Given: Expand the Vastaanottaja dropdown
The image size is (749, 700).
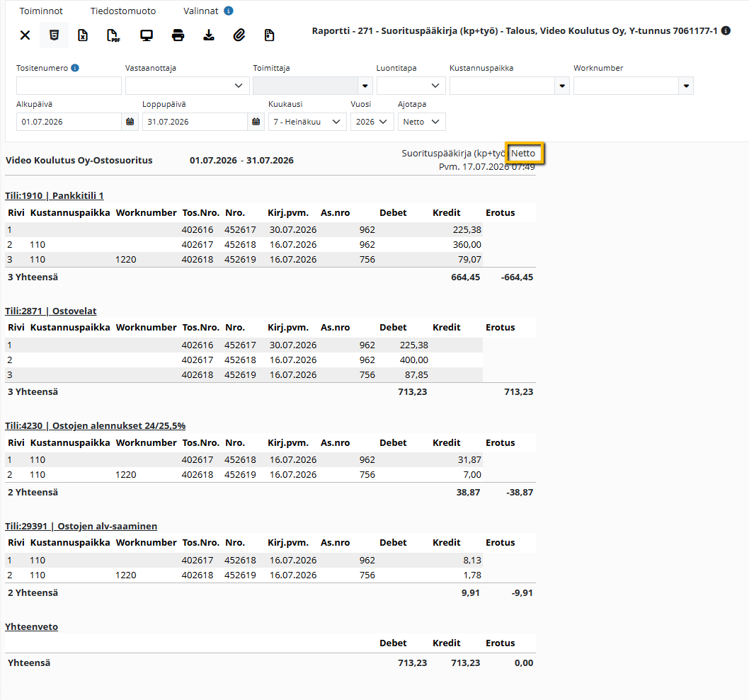Looking at the screenshot, I should pyautogui.click(x=187, y=86).
